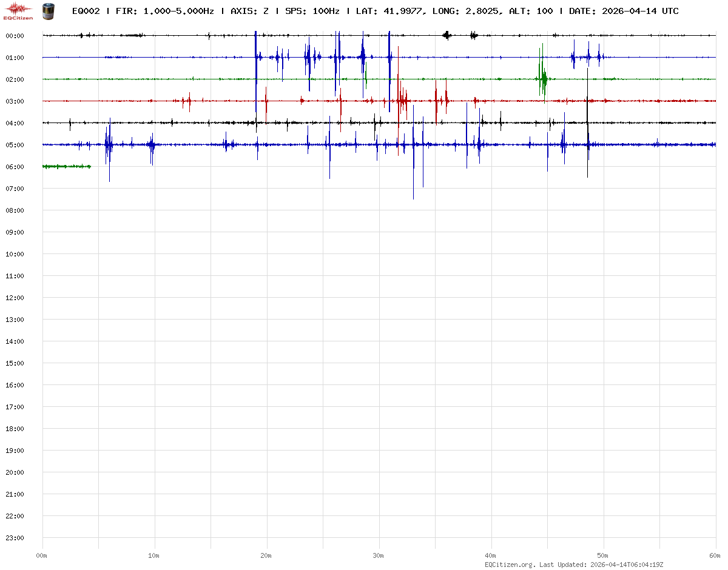Screen dimensions: 728x570
Task: Click the 06:00 hour row label
Action: 15,167
